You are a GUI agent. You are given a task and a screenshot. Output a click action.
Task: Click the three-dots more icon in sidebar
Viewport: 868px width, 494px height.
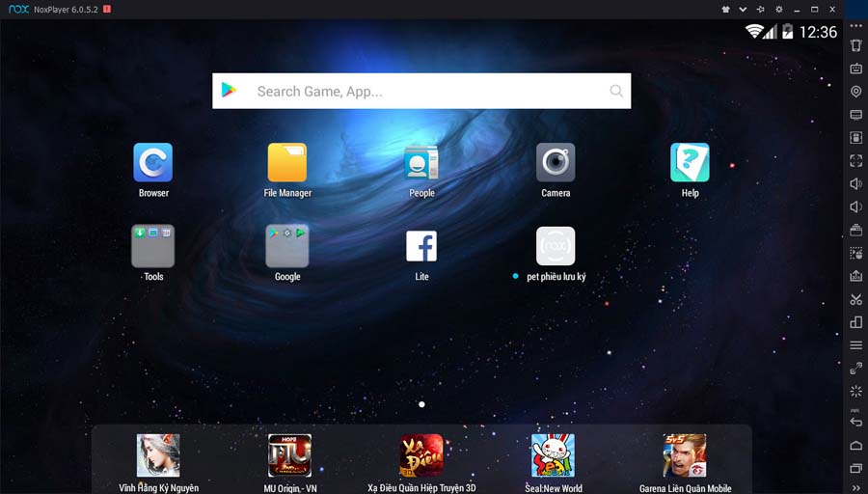[855, 25]
